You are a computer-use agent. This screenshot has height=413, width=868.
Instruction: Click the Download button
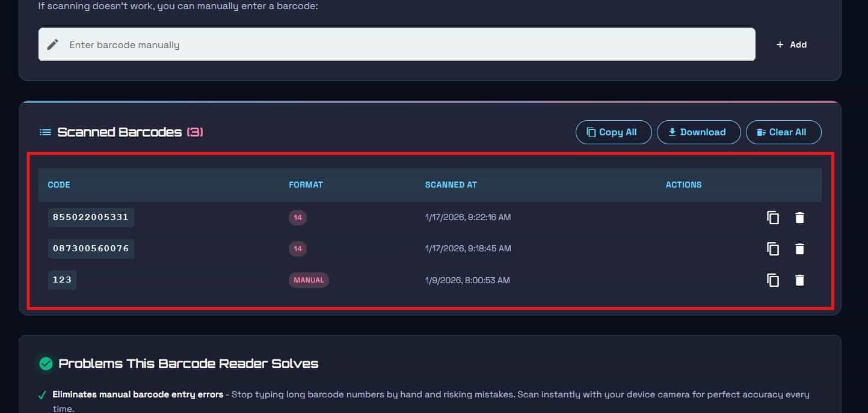click(698, 132)
